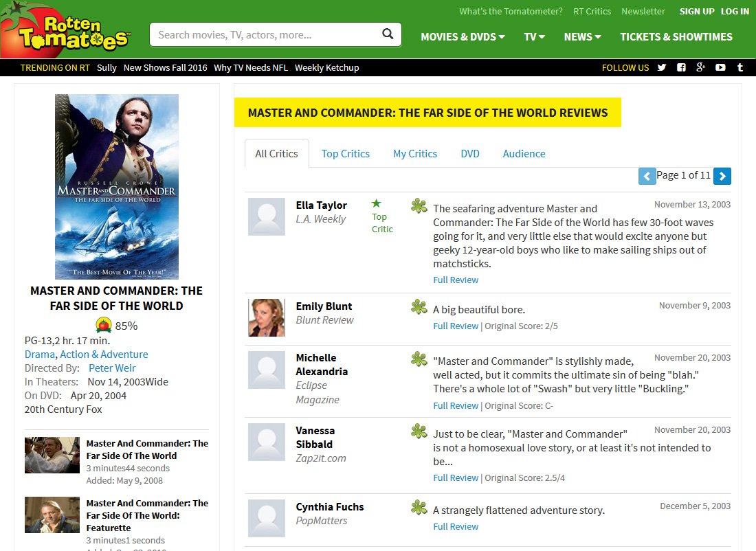The height and width of the screenshot is (551, 756).
Task: Click Emily Blunt's profile photo
Action: [267, 317]
